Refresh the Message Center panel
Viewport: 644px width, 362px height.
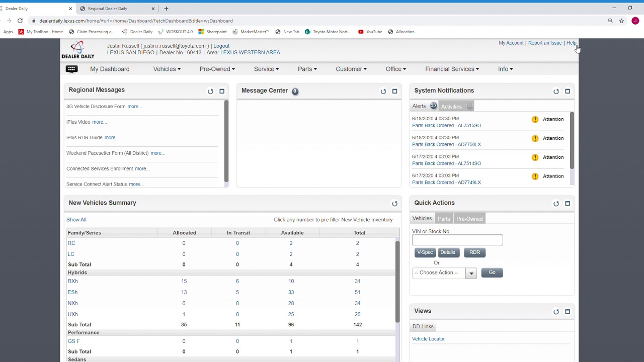[x=383, y=92]
